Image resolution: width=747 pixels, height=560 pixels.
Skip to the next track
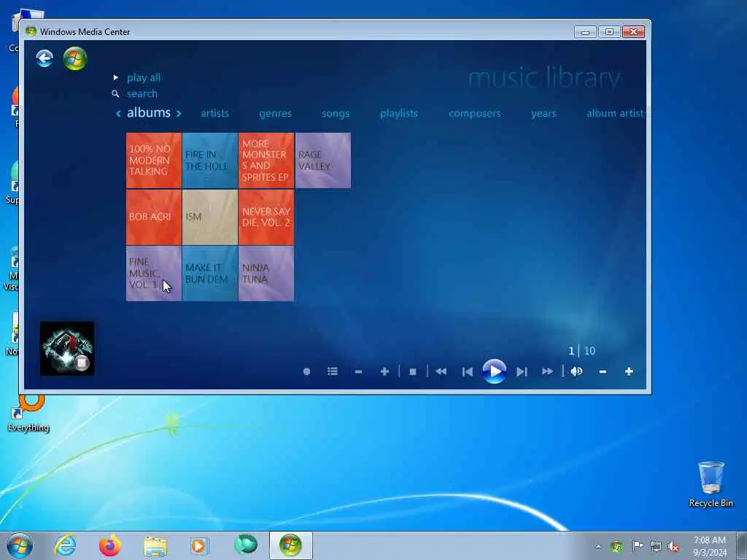522,372
